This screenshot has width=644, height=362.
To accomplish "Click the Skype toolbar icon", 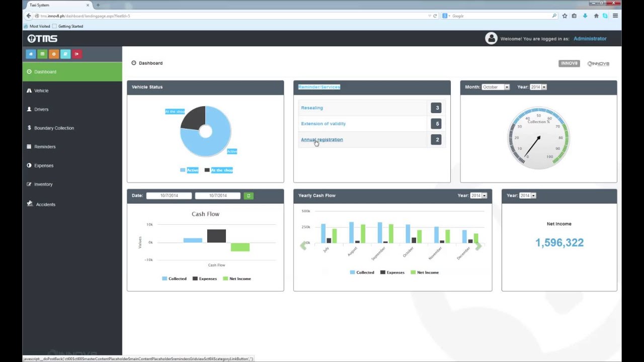I will (605, 16).
